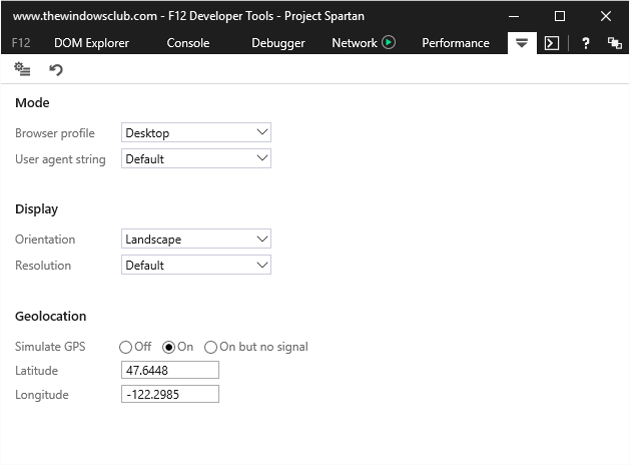Screen dimensions: 630x465
Task: Click the F12 logo button
Action: coord(21,43)
